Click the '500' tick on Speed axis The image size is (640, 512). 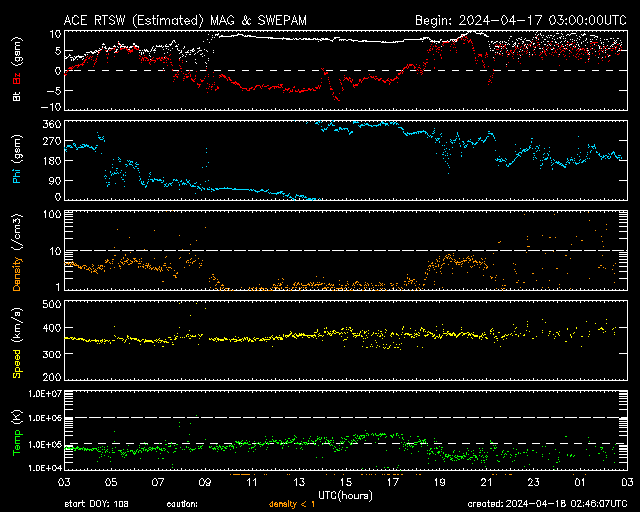pos(52,304)
